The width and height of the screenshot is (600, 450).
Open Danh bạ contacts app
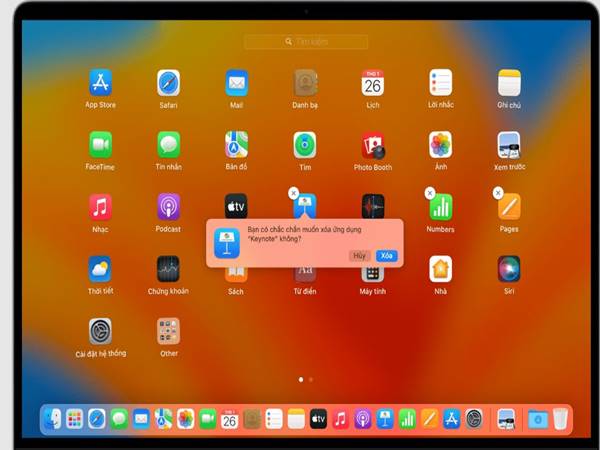[x=305, y=83]
